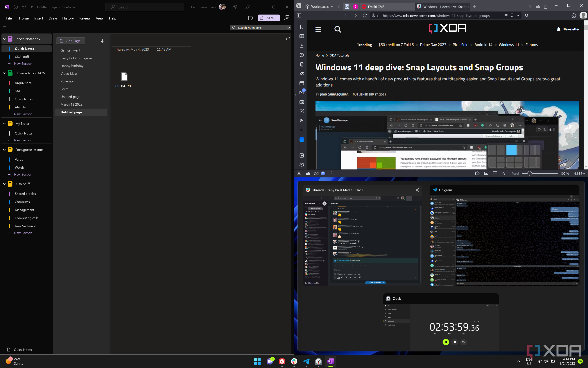Click the Windows 11 trending link on XDA
Image resolution: width=588 pixels, height=368 pixels.
click(509, 45)
